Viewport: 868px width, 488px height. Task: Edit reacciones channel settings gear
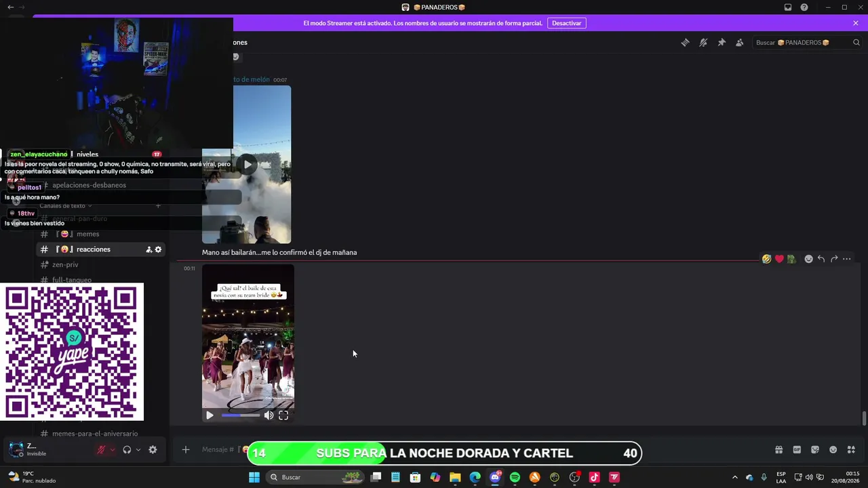pos(158,249)
